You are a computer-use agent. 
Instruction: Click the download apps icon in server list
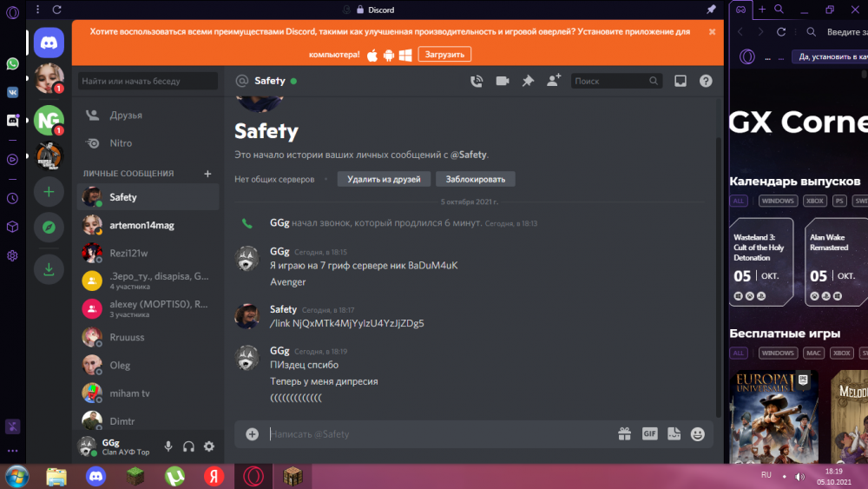pos(49,269)
